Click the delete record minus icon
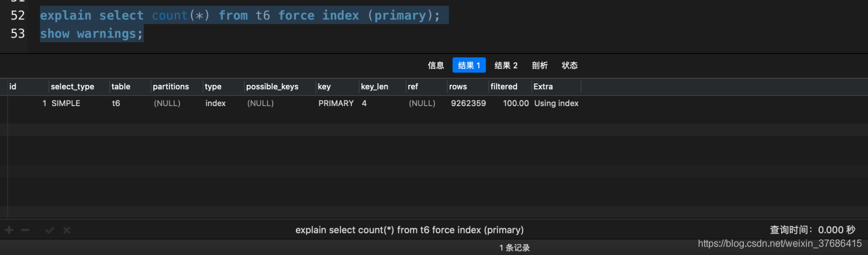This screenshot has width=868, height=255. (25, 230)
